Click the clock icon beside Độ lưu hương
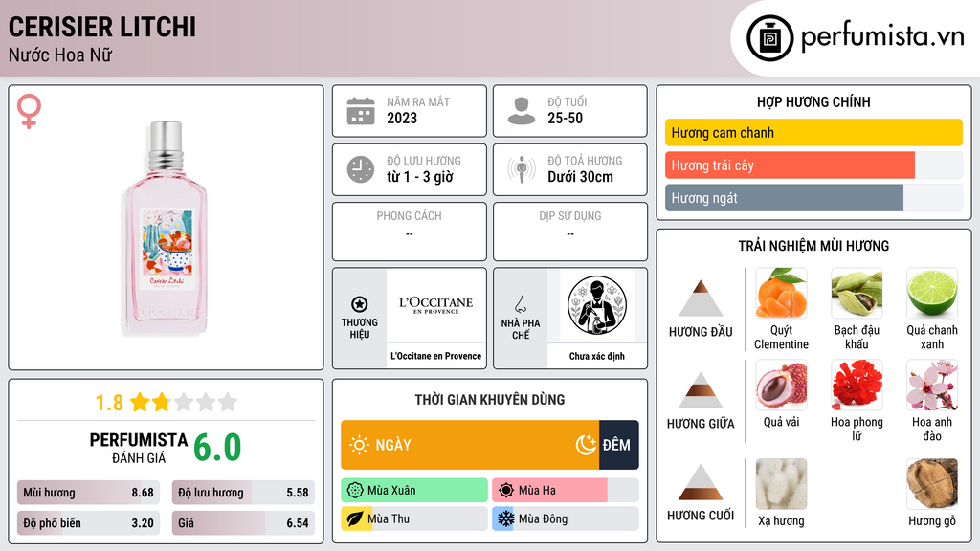 [361, 169]
